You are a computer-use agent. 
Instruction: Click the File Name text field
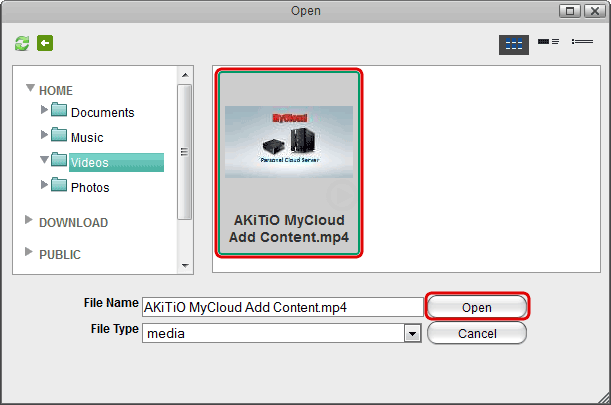coord(281,307)
